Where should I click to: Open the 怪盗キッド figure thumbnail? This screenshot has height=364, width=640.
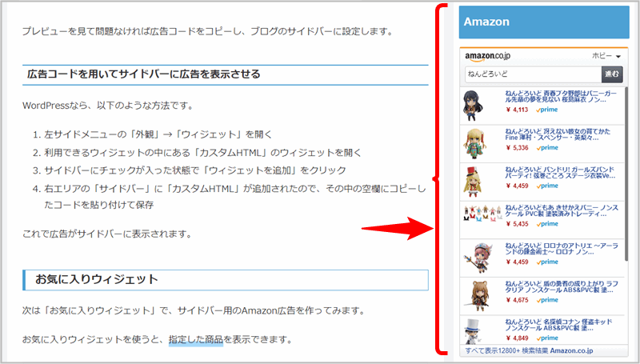[x=473, y=331]
